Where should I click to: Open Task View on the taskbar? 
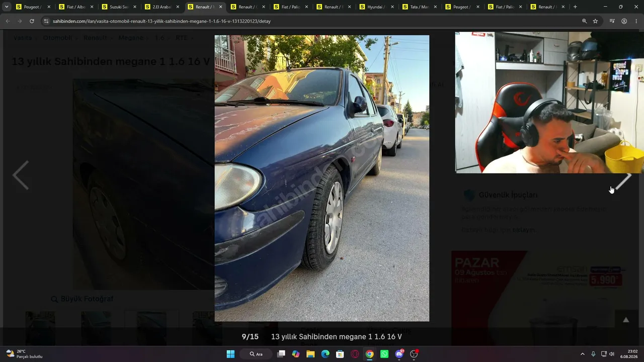(281, 354)
